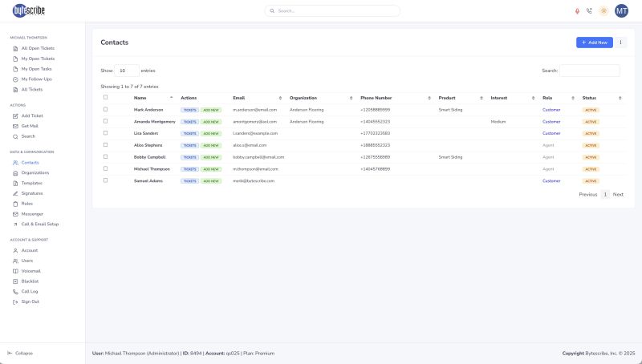Screen dimensions: 642x364
Task: Click the Next pagination link
Action: click(618, 194)
